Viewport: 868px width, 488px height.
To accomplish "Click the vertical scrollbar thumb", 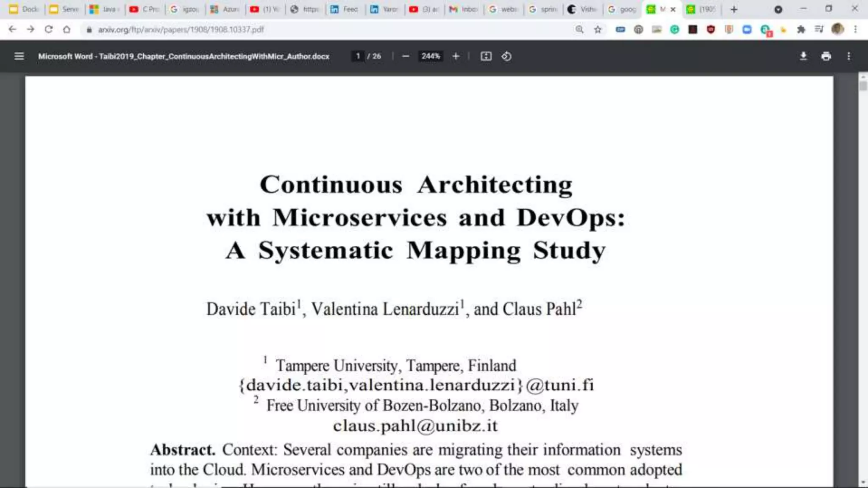I will click(862, 86).
